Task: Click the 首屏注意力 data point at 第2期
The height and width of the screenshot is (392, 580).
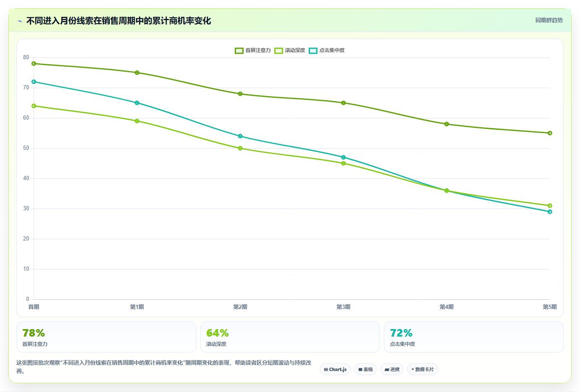Action: [240, 94]
